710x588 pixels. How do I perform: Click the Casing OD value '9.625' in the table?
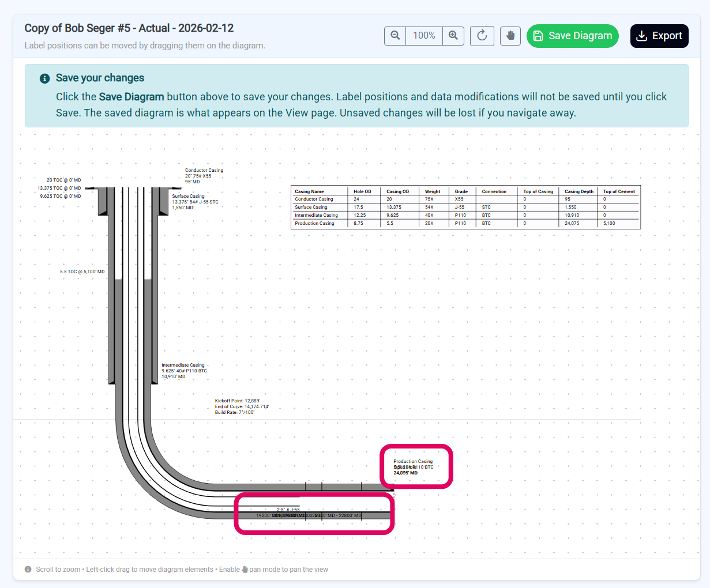[392, 215]
